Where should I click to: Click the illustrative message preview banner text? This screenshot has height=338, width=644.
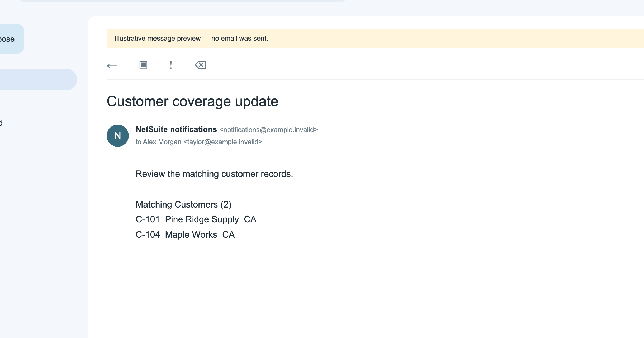point(191,38)
